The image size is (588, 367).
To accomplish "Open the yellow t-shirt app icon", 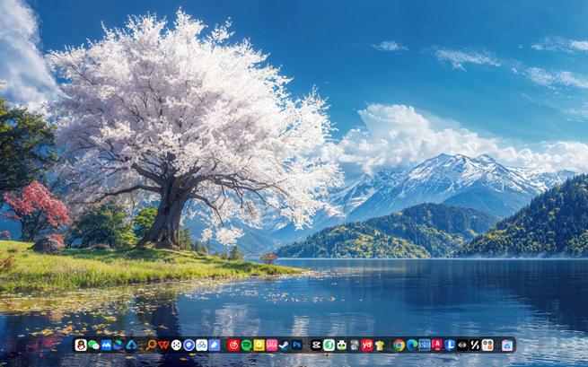I will pos(380,345).
